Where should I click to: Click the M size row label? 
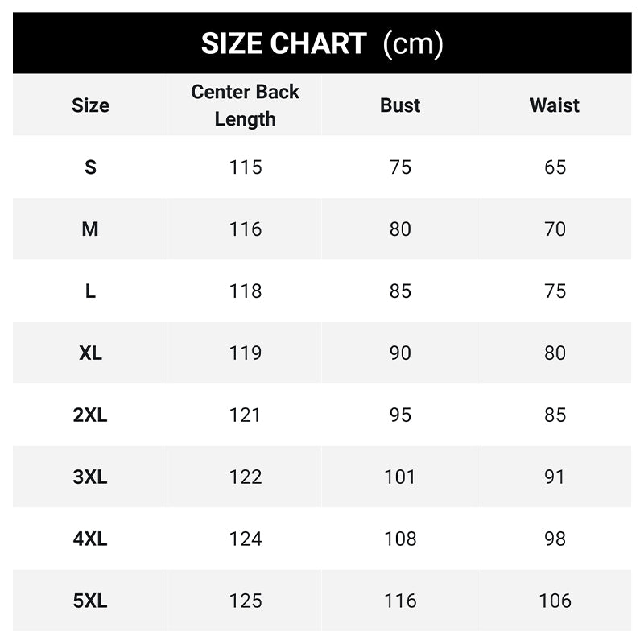[x=90, y=229]
